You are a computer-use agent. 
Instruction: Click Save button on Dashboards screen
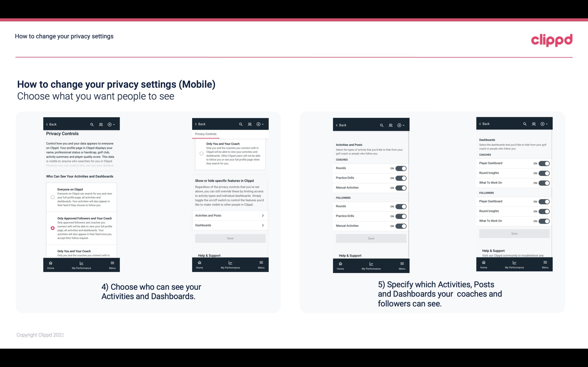coord(514,233)
